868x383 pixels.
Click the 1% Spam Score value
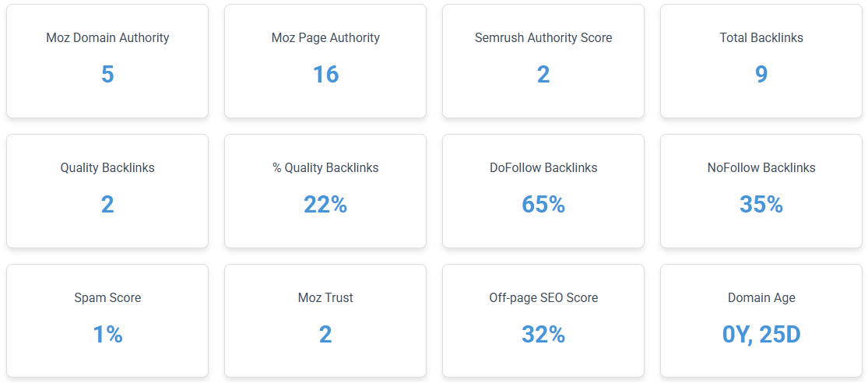point(107,335)
